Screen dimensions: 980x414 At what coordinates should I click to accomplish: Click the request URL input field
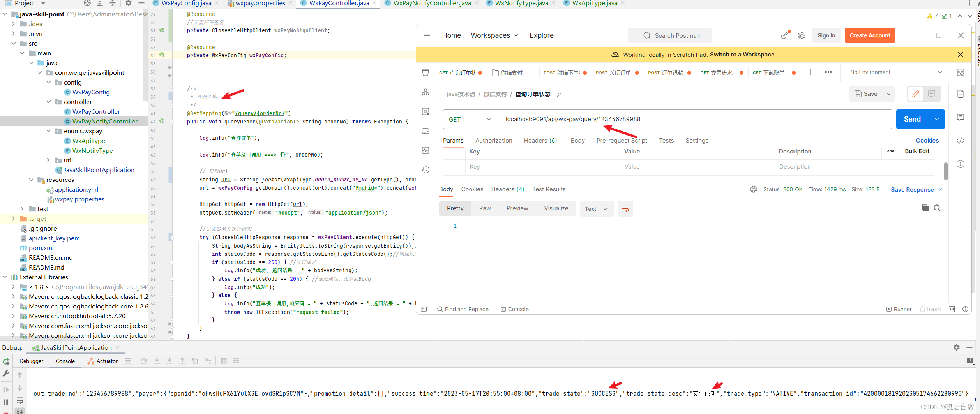(696, 119)
